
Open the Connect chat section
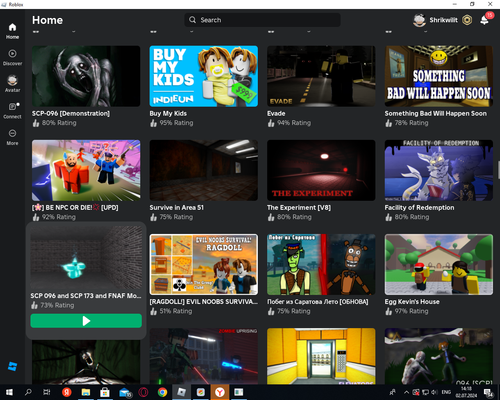click(12, 110)
